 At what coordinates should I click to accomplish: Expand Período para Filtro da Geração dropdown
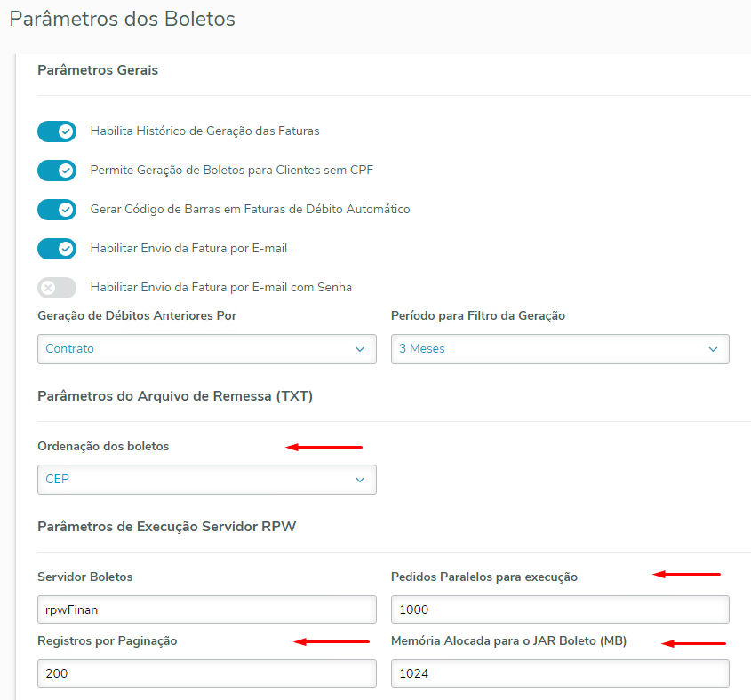[x=560, y=349]
